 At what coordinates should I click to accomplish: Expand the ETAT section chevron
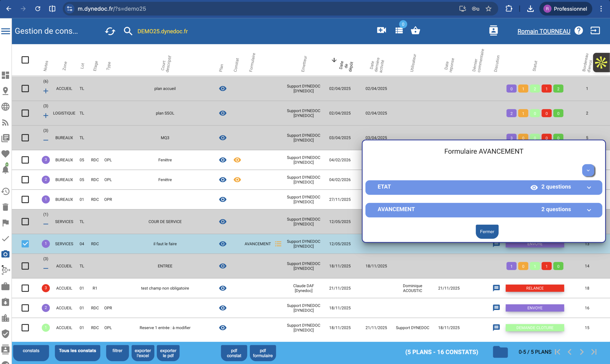(589, 188)
